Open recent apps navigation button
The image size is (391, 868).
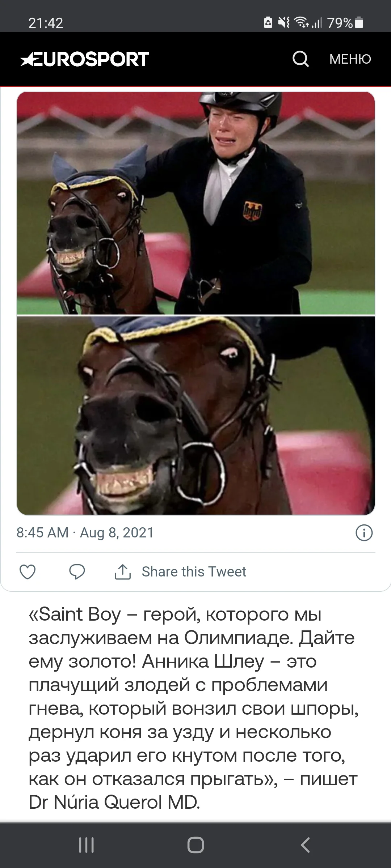[86, 845]
